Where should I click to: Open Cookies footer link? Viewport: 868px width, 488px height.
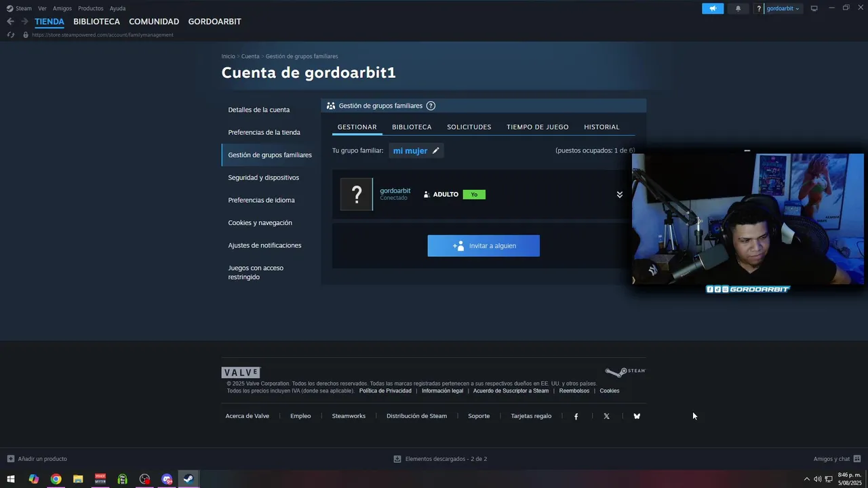(x=610, y=391)
